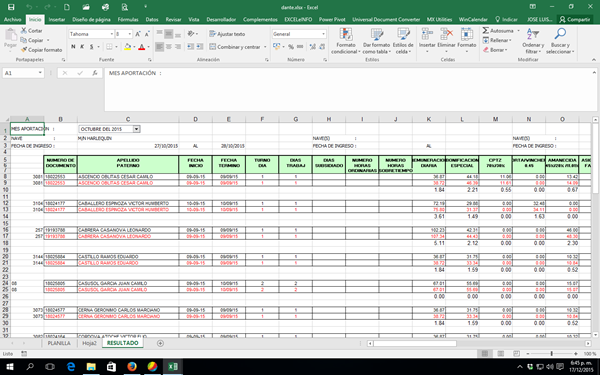600x375 pixels.
Task: Click the Formato condicional icon
Action: [346, 34]
